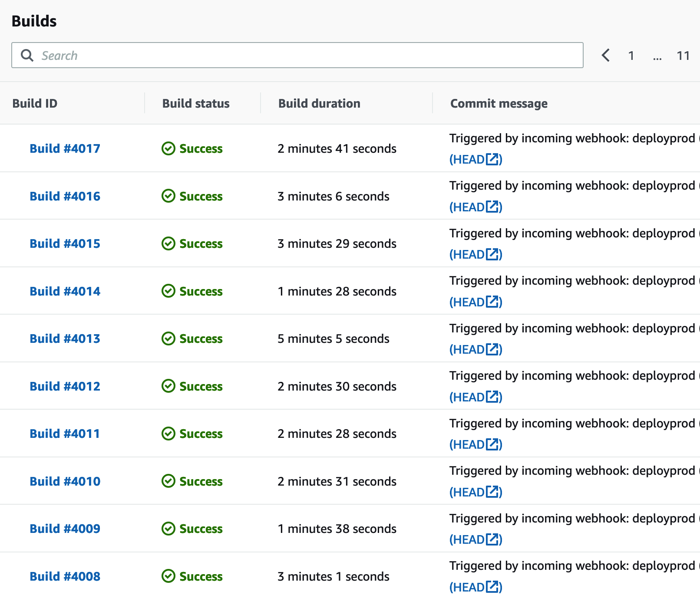Open the HEAD external-link icon in Build #4009 row

click(492, 539)
